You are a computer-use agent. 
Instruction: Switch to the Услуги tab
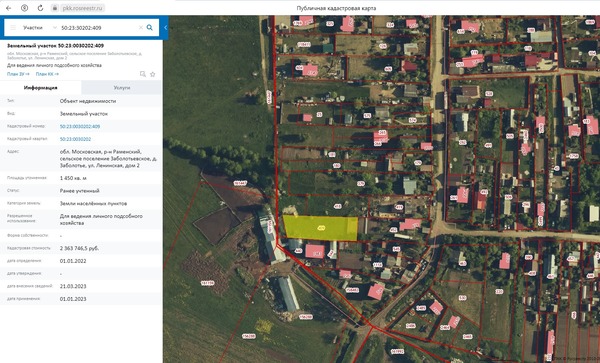click(x=122, y=88)
